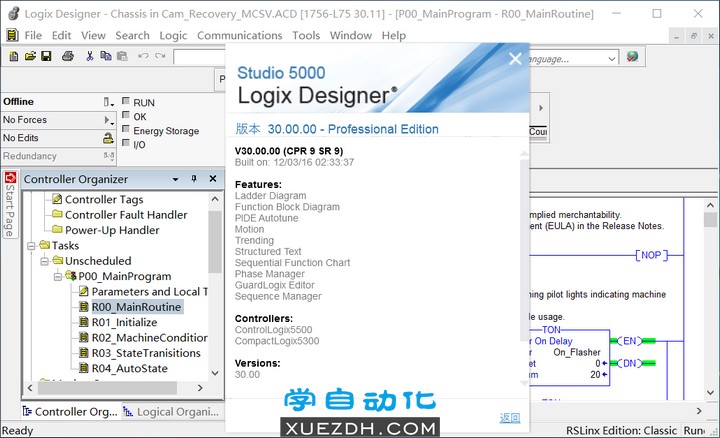Pin the Controller Organizer panel
720x438 pixels.
194,179
